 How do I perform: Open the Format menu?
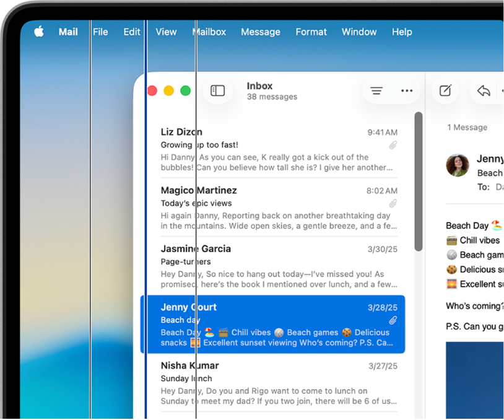[311, 32]
